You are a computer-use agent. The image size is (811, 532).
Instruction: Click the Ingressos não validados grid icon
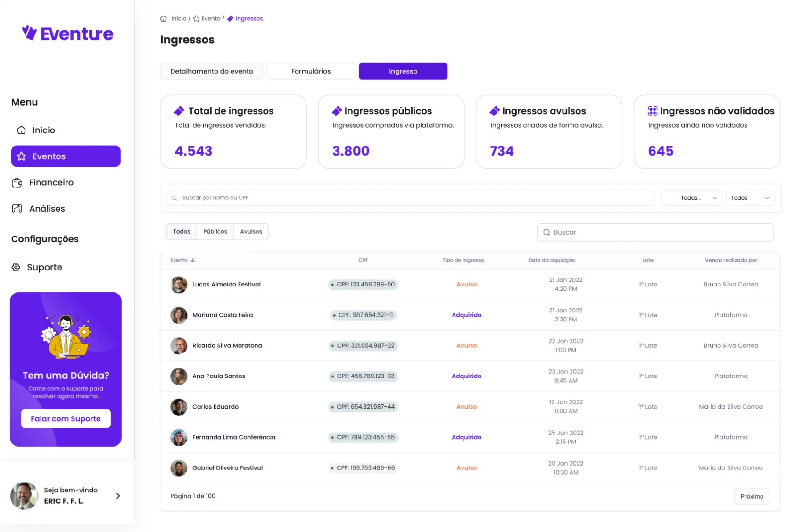[653, 111]
